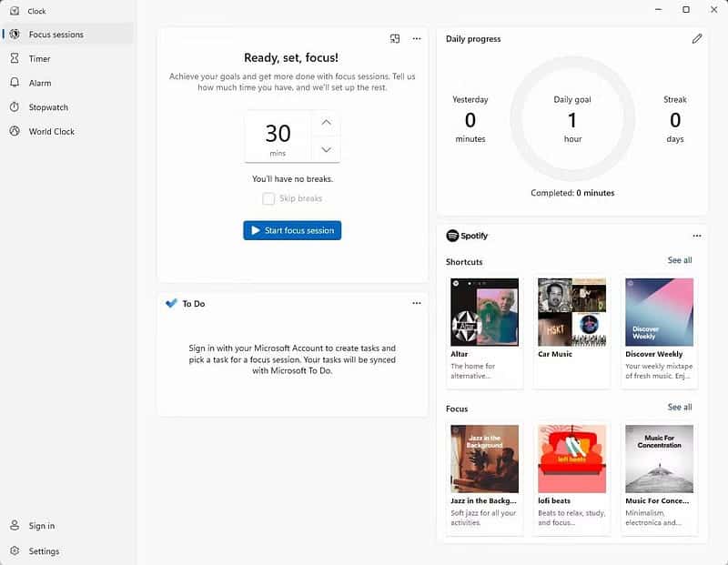
Task: Enable the Skip breaks checkbox
Action: click(x=268, y=198)
